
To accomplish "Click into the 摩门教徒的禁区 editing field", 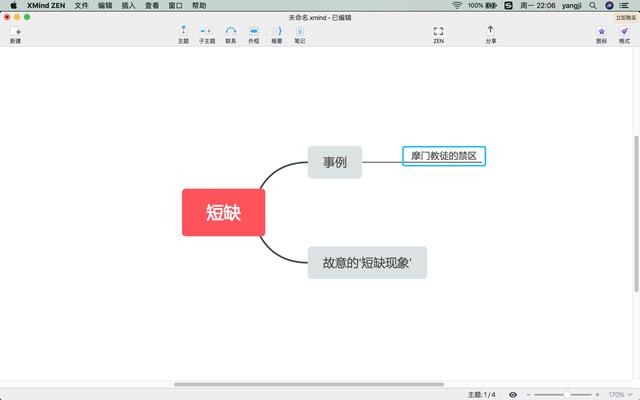I will [444, 156].
